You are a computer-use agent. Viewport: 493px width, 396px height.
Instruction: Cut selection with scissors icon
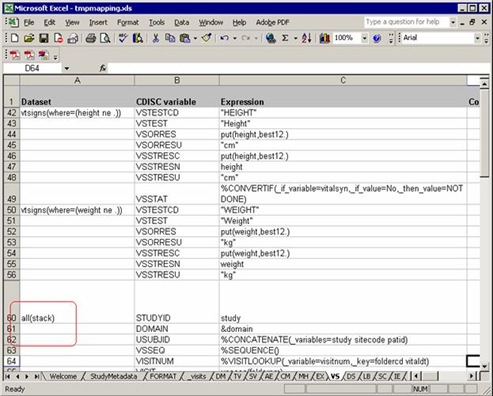click(x=155, y=38)
